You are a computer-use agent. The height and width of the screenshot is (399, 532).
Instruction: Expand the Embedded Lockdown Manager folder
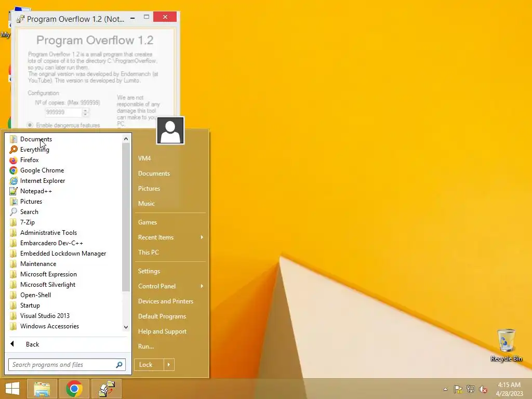63,254
